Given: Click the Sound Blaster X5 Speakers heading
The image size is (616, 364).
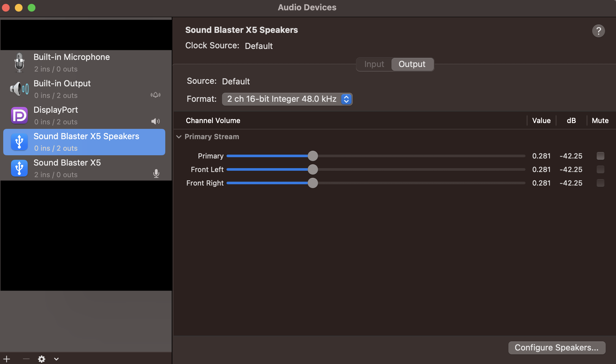Looking at the screenshot, I should [242, 30].
